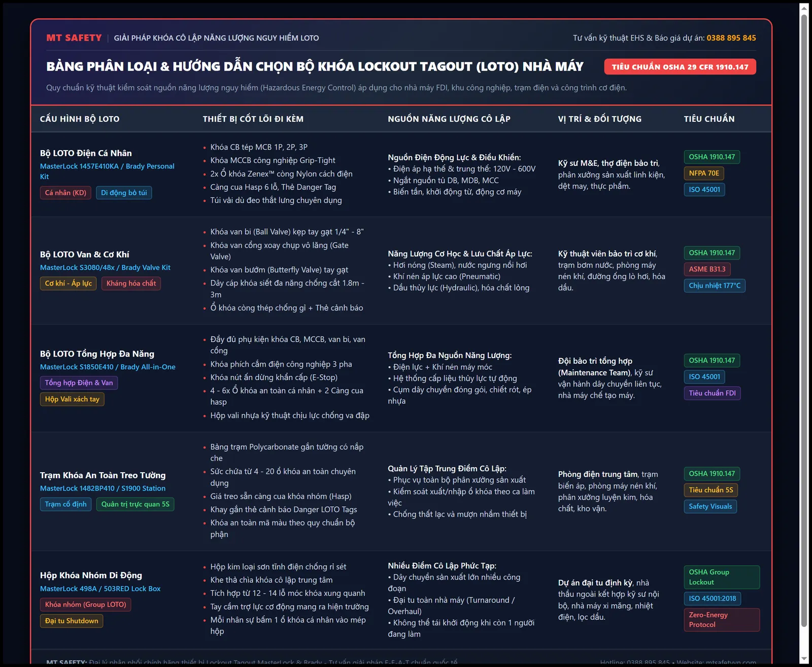
Task: Click the ISO 45001 badge in Điện Cá Nhân row
Action: 704,190
